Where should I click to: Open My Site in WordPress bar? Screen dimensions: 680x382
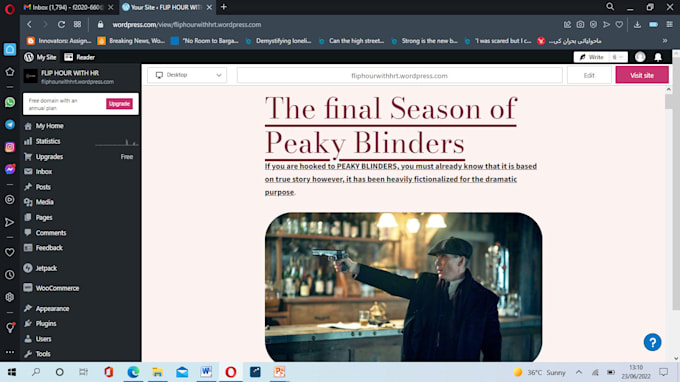(40, 57)
